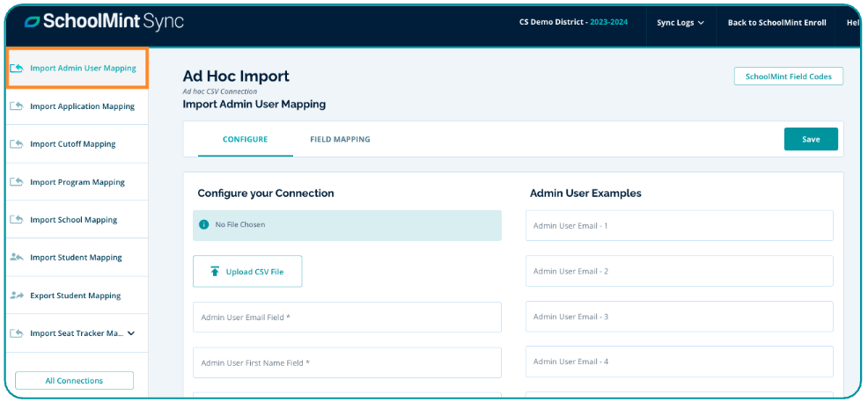This screenshot has height=402, width=868.
Task: Click the Export Student Mapping icon
Action: (17, 296)
